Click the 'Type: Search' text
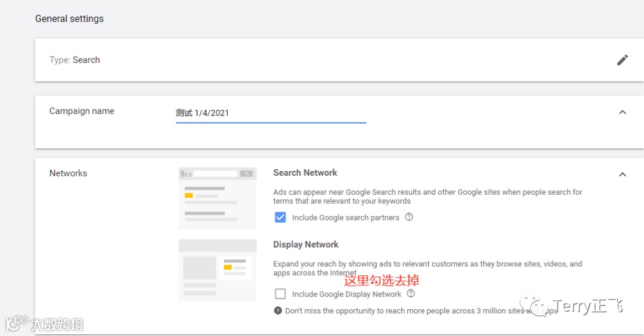644x336 pixels. click(x=75, y=60)
